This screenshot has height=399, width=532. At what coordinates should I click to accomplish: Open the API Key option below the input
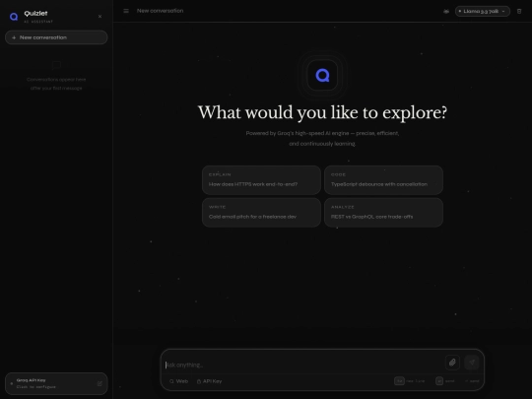(x=209, y=381)
